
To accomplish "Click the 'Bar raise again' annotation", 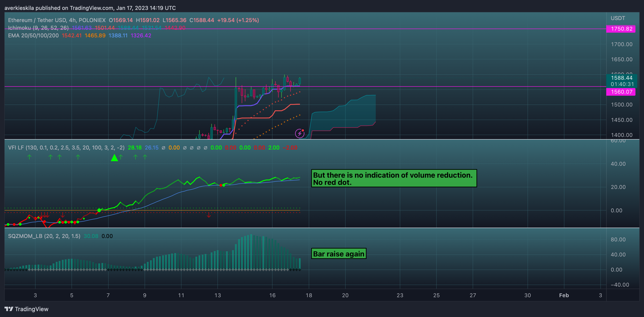I will click(339, 254).
